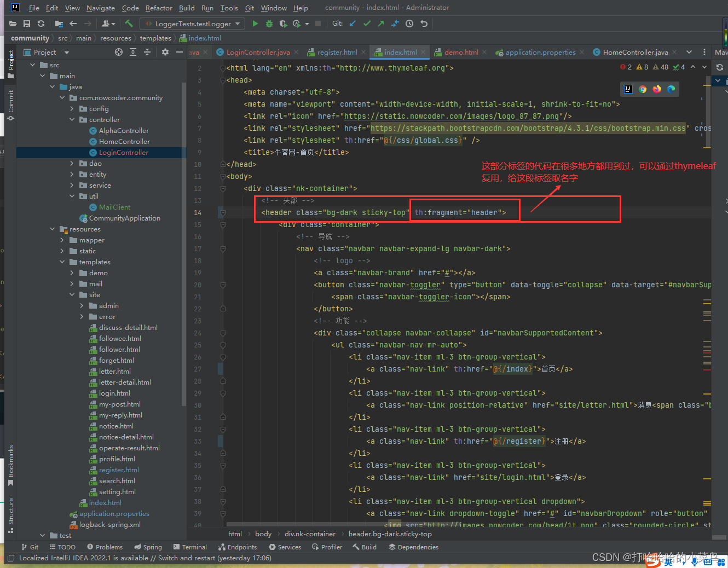Open the Terminal tool window
This screenshot has width=728, height=568.
coord(190,547)
